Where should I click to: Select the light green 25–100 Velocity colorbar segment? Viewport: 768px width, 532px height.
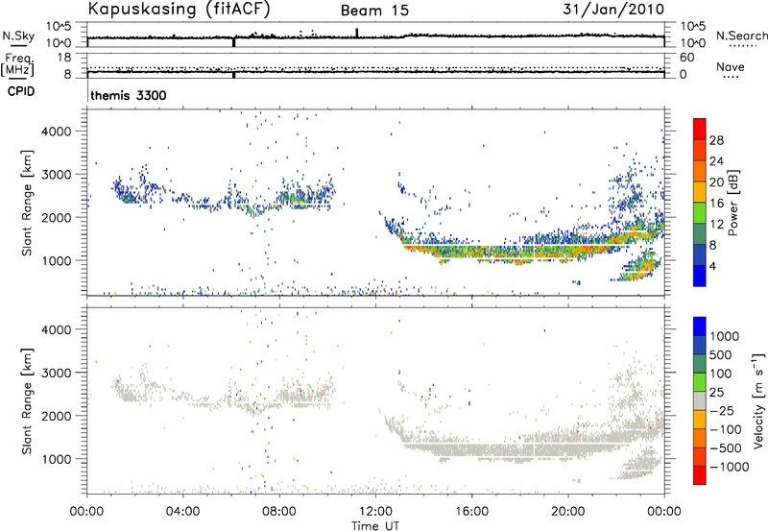click(700, 382)
